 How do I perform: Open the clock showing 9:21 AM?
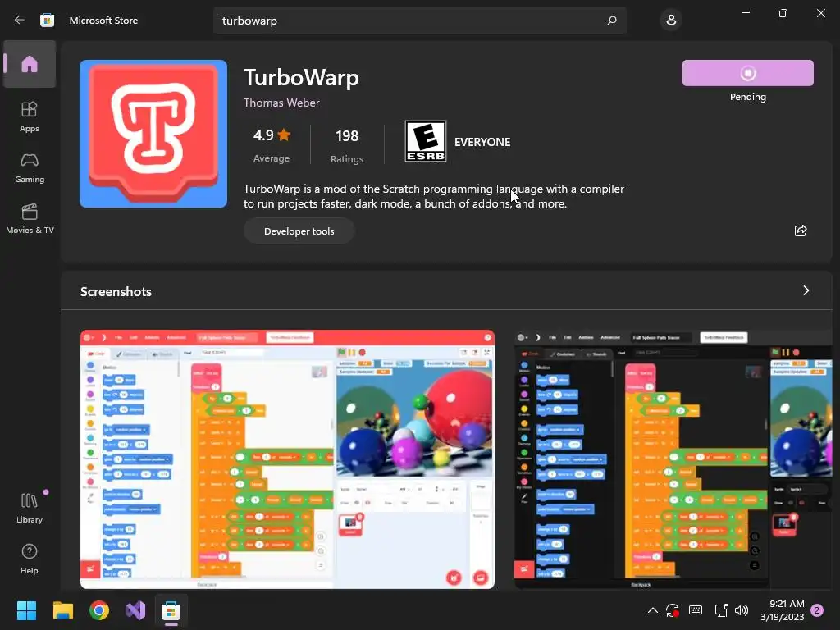[x=782, y=610]
